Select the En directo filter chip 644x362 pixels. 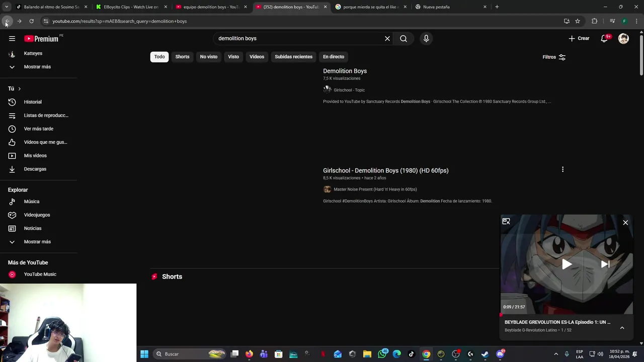(x=334, y=57)
